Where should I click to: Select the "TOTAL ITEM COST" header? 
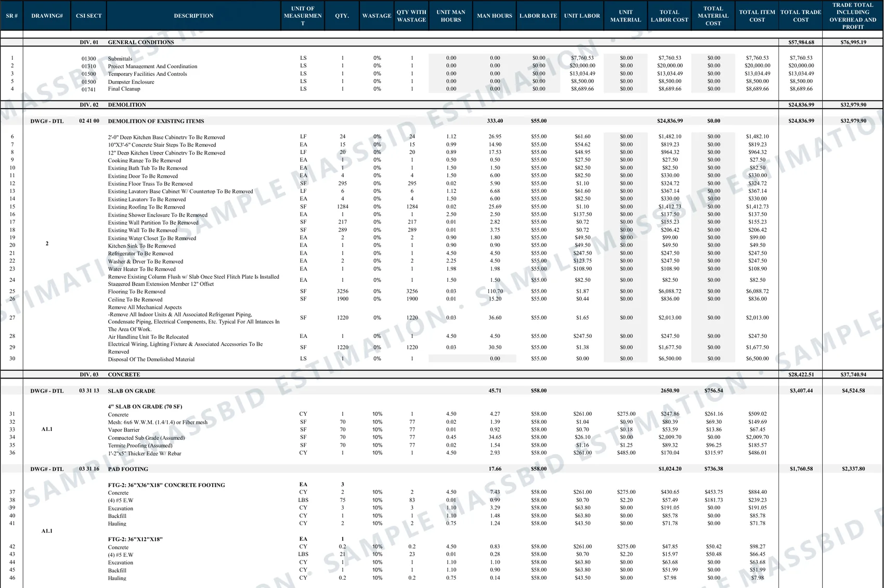(x=757, y=16)
